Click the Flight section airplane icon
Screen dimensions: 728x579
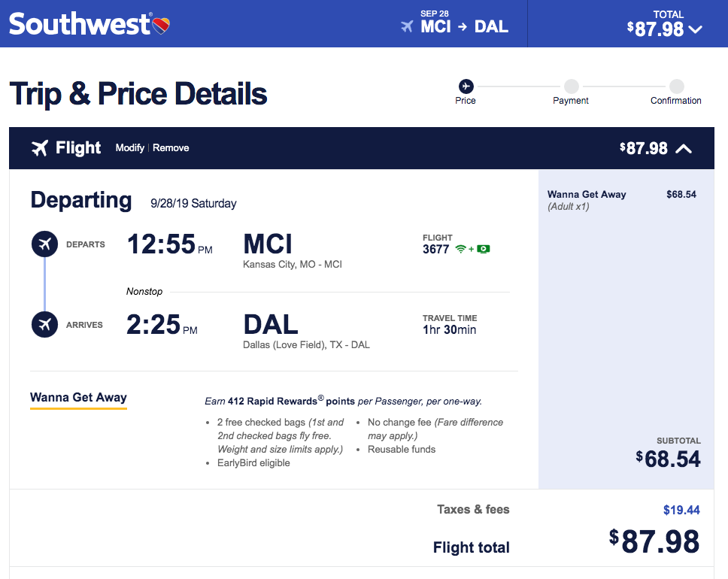pyautogui.click(x=40, y=148)
